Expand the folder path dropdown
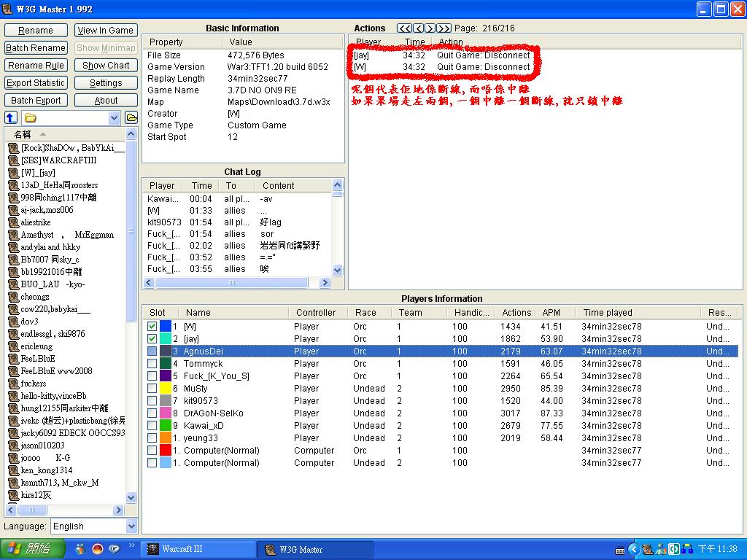 click(115, 118)
